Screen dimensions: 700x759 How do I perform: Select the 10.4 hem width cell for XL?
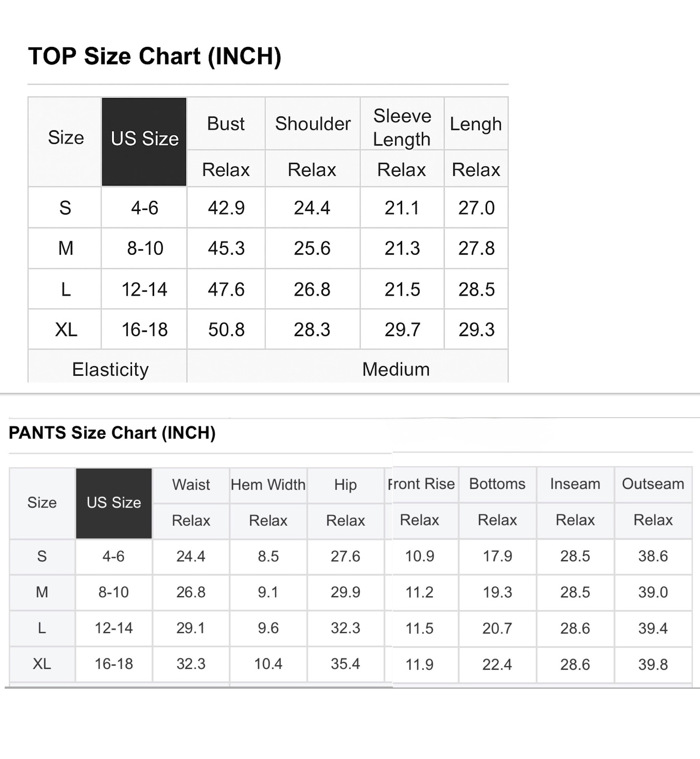[268, 664]
